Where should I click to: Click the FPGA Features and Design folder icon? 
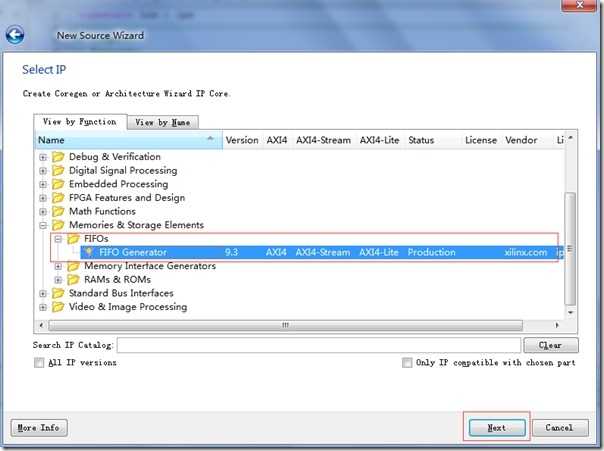pyautogui.click(x=58, y=198)
